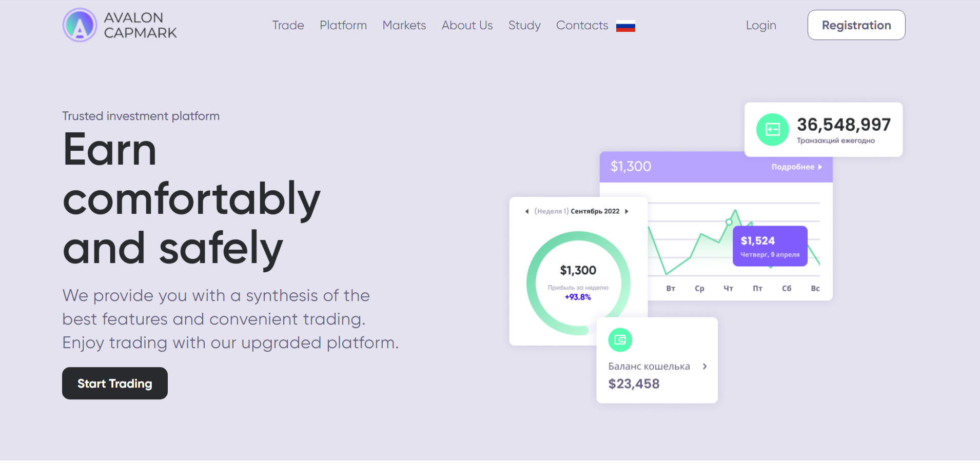This screenshot has height=464, width=980.
Task: Click the green wallet balance icon
Action: [620, 340]
